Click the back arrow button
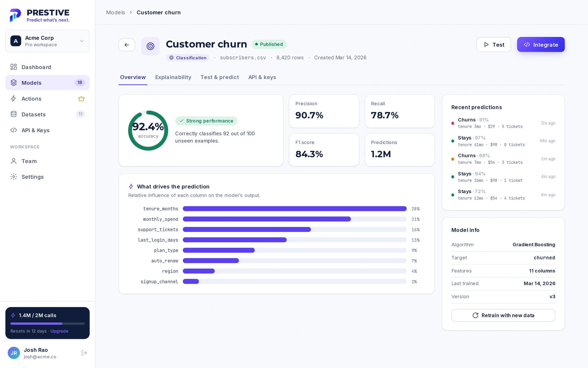Viewport: 588px width, 368px height. coord(127,45)
